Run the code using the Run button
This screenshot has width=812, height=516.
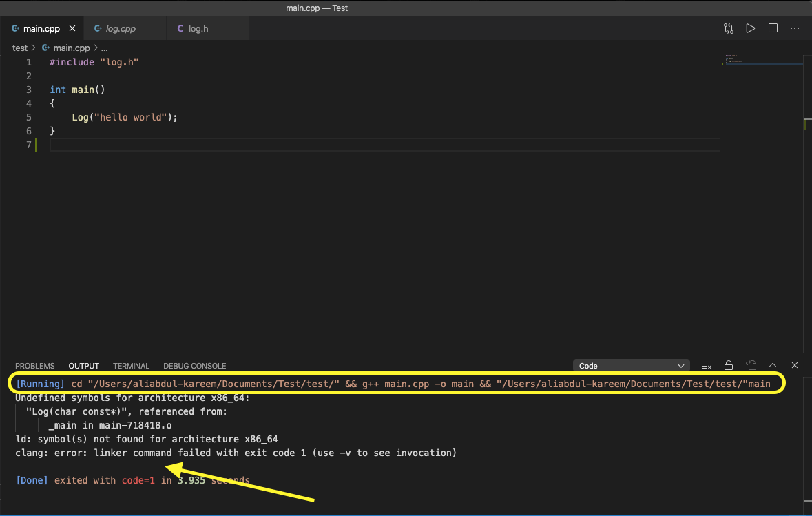[751, 28]
